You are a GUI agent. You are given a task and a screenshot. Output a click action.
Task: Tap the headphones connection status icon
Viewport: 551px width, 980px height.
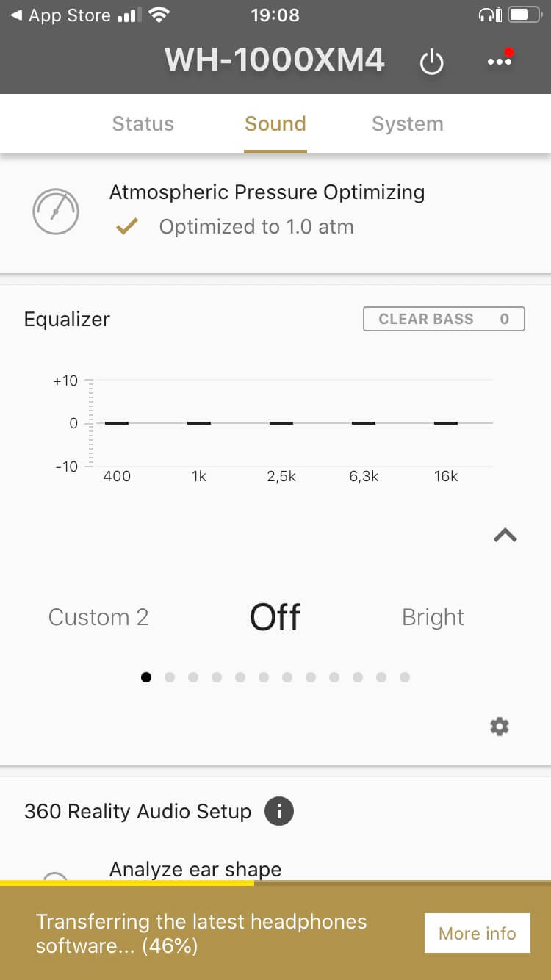489,15
